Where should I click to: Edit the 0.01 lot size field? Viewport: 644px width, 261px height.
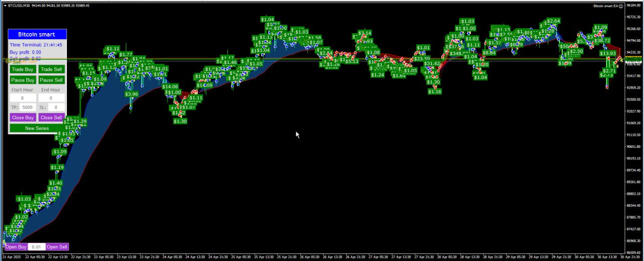[36, 247]
